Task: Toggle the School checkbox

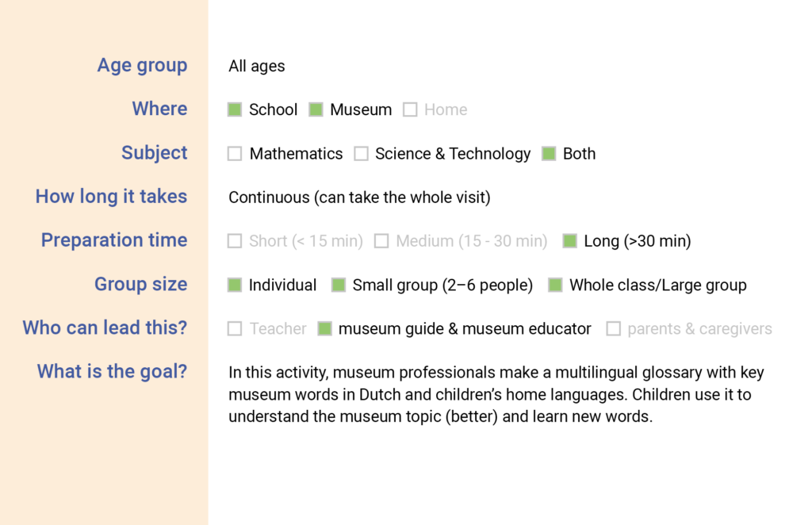Action: 235,110
